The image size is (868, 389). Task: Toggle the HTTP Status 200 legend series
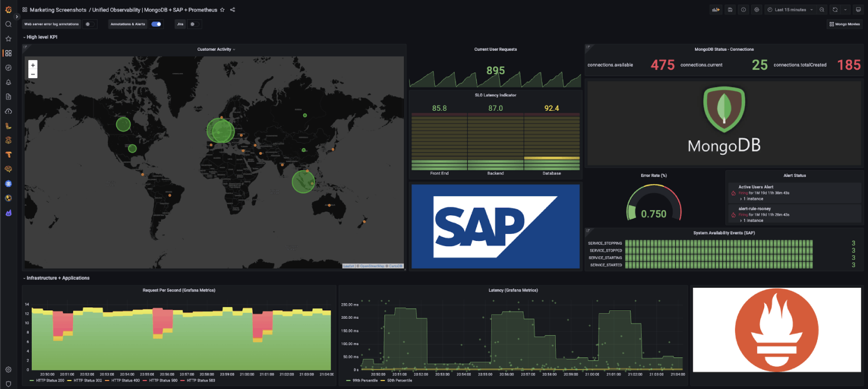pyautogui.click(x=47, y=380)
